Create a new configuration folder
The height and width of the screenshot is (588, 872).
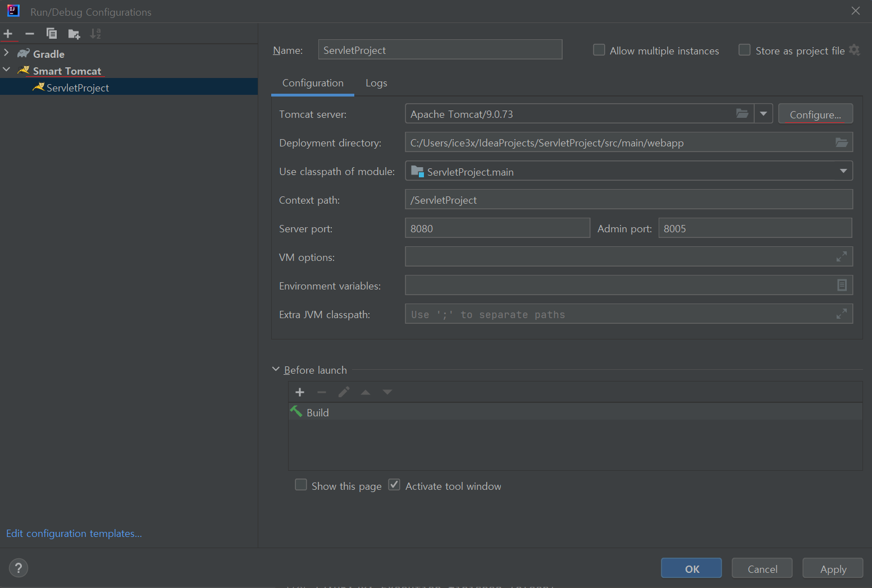point(74,34)
